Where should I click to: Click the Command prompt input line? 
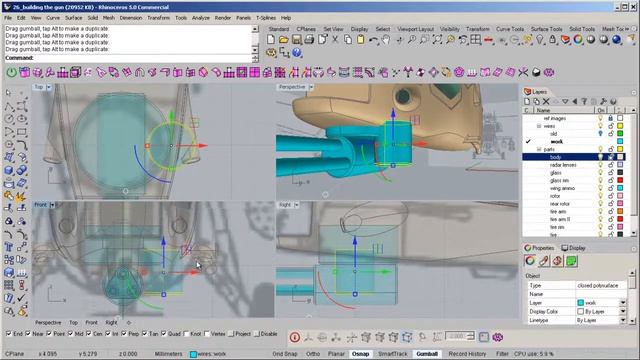(128, 58)
